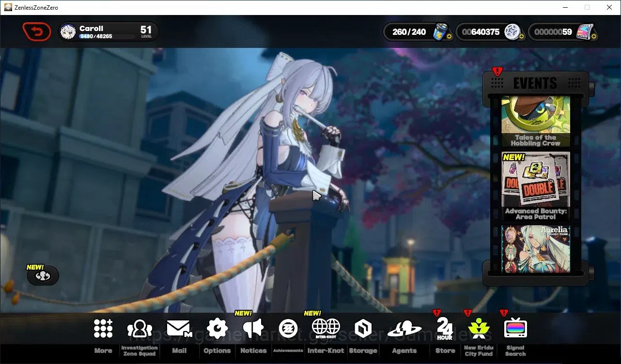The height and width of the screenshot is (364, 621).
Task: Close the ZenlessZoneZero window
Action: (609, 7)
